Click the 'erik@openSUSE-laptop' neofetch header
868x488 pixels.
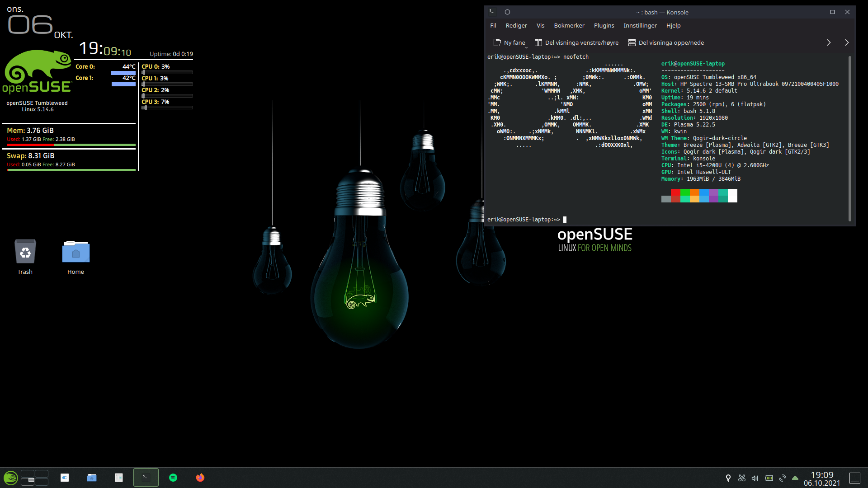click(693, 64)
